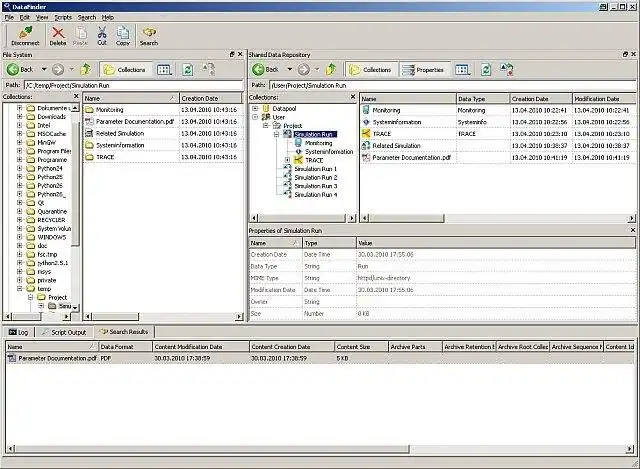Switch to the Search Results tab

(x=124, y=332)
